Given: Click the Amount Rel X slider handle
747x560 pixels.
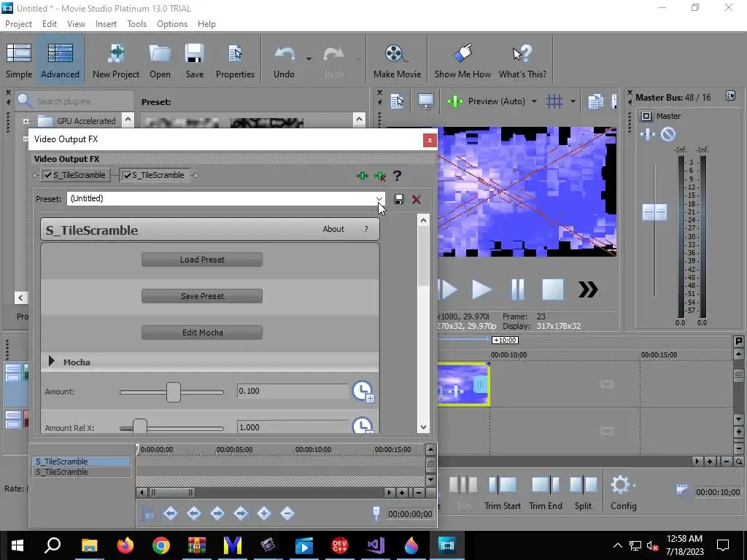Looking at the screenshot, I should [x=139, y=427].
